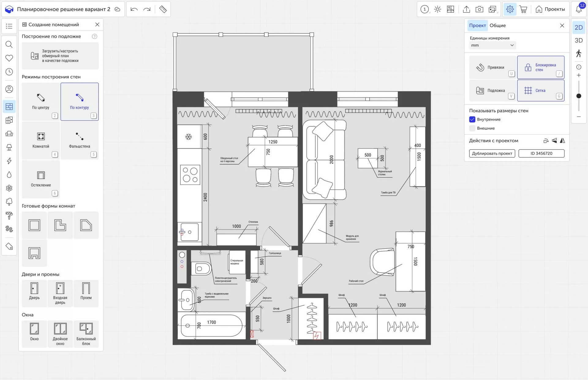Click the camera screenshot icon
Screen dimensions: 588x380
click(479, 9)
